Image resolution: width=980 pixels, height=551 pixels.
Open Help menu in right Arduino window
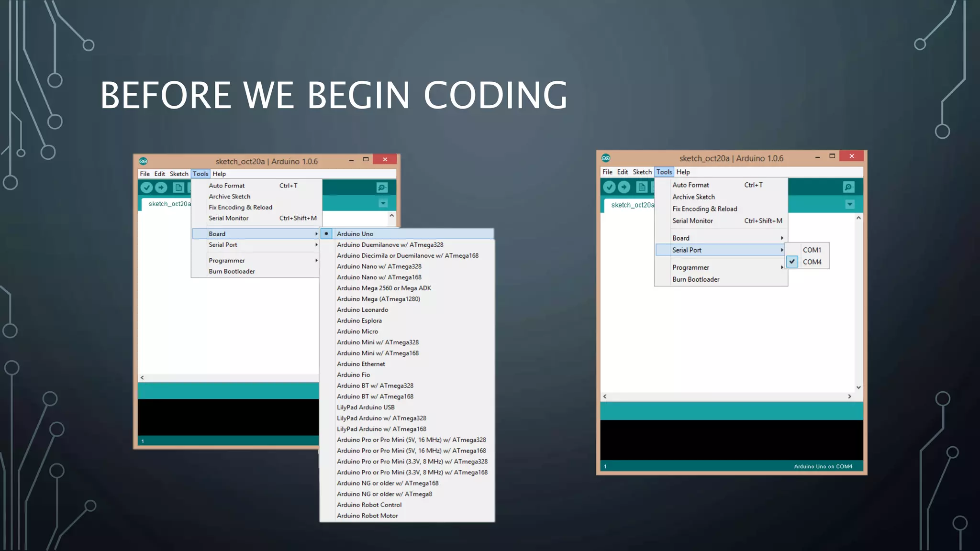683,172
